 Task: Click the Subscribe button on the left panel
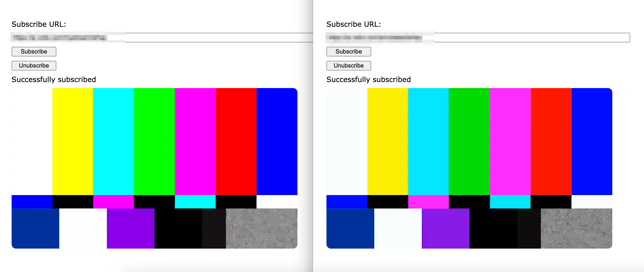[33, 52]
